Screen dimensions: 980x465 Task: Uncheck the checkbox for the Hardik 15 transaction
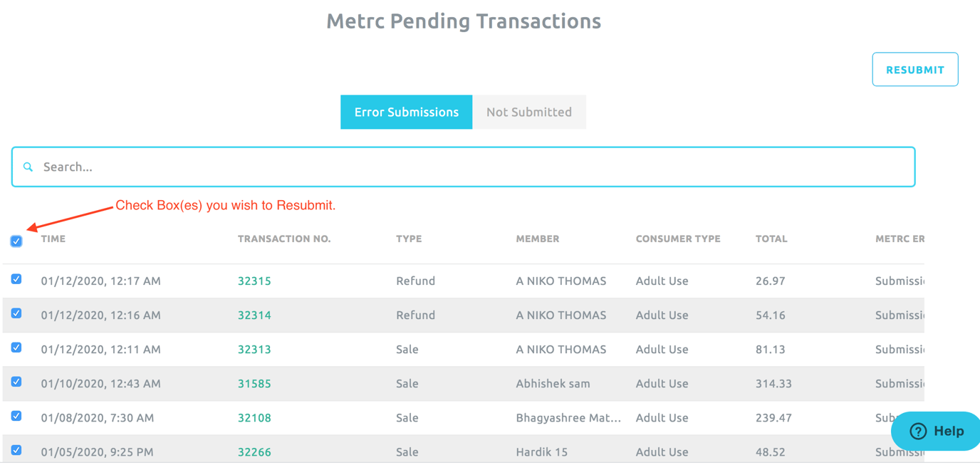tap(16, 450)
